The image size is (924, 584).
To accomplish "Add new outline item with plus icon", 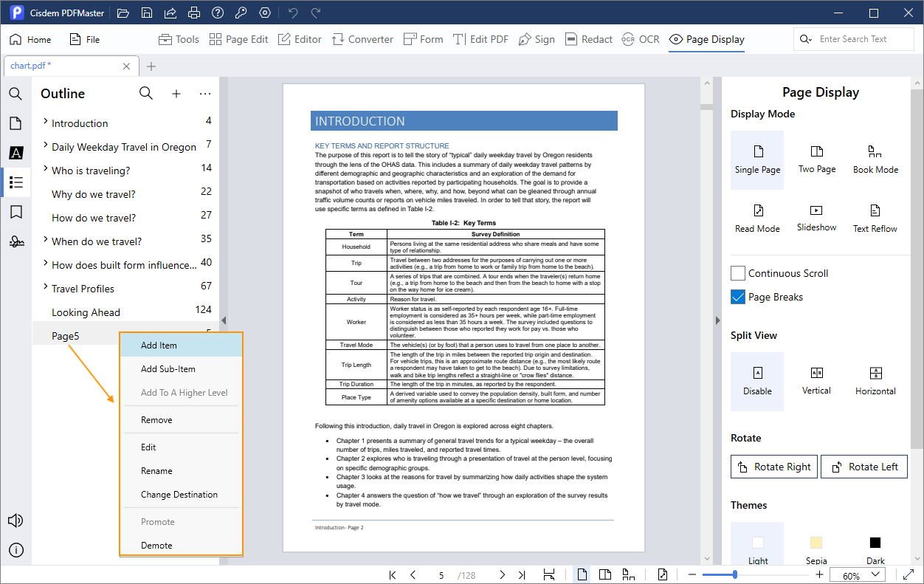I will click(176, 94).
